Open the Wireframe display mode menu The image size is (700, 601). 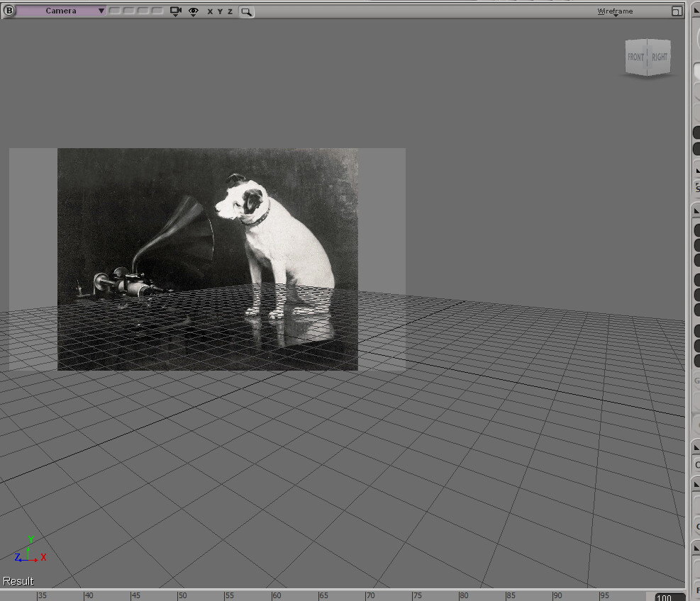pos(615,11)
